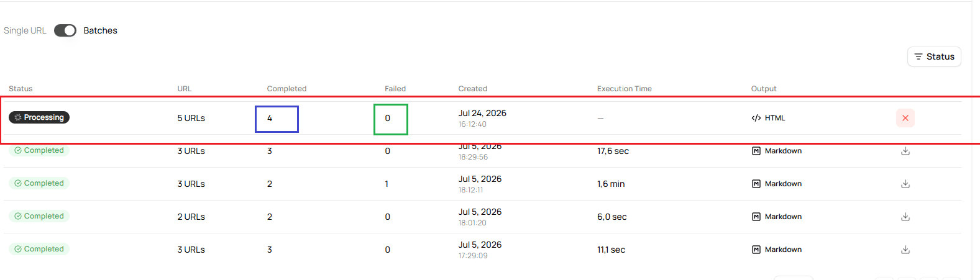Download the 17,6 sec batch results
Image resolution: width=980 pixels, height=280 pixels.
tap(905, 151)
